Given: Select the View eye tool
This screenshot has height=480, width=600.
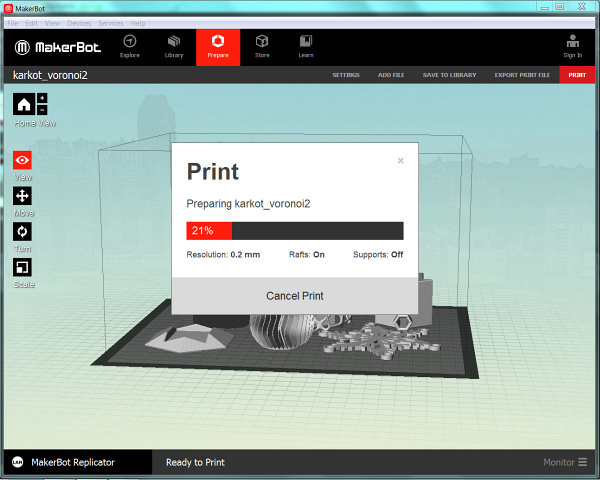Looking at the screenshot, I should point(22,160).
